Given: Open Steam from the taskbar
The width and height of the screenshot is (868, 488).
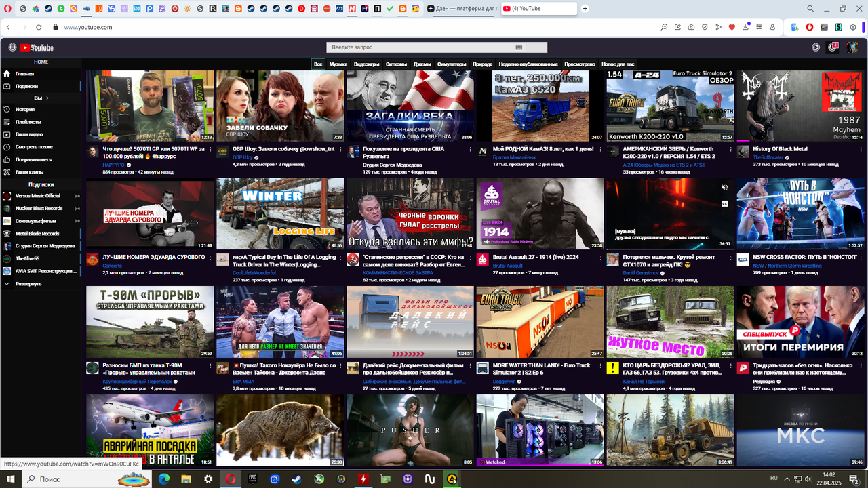Looking at the screenshot, I should click(x=297, y=479).
